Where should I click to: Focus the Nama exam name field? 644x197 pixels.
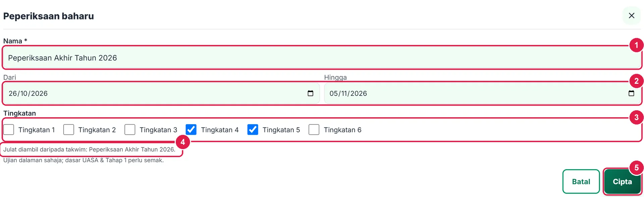coord(322,58)
